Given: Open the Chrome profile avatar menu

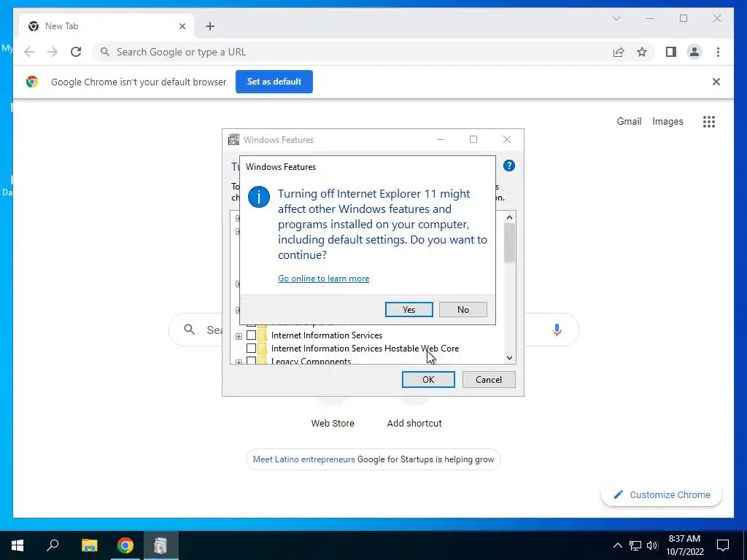Looking at the screenshot, I should click(x=694, y=52).
